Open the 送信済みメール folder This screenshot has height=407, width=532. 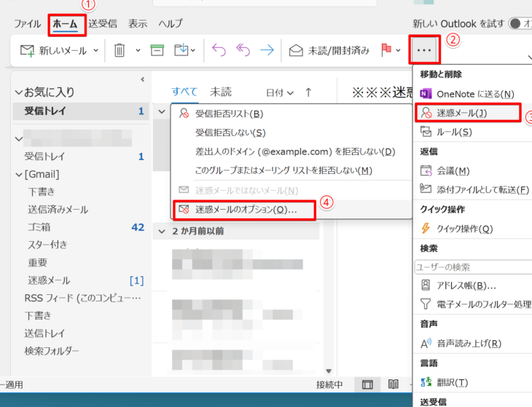pos(58,210)
